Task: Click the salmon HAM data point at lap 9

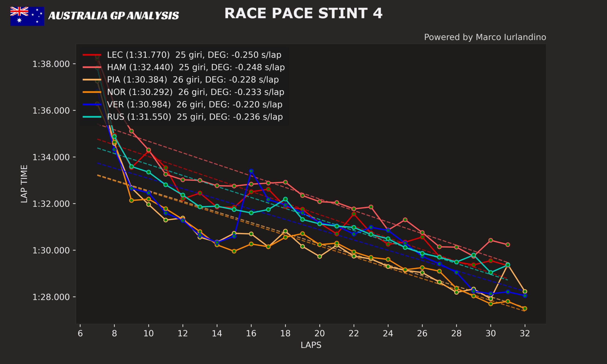Action: pyautogui.click(x=131, y=131)
